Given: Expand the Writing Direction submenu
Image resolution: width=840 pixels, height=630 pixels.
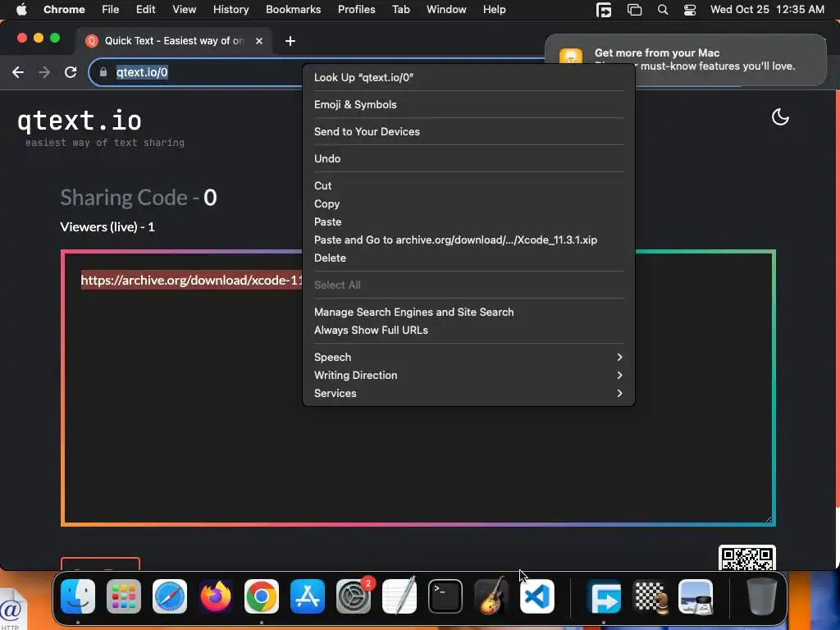Looking at the screenshot, I should (x=468, y=375).
